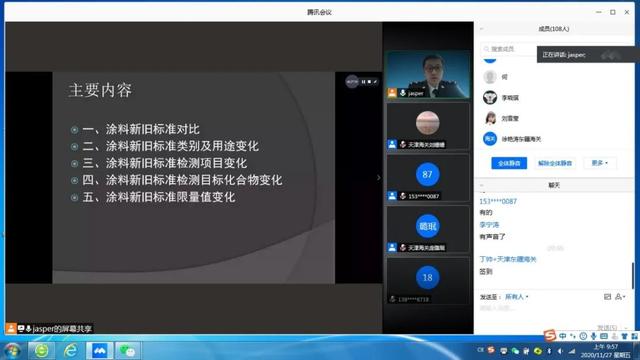
Task: Toggle the microphone icon on jasper's video tile
Action: (403, 93)
